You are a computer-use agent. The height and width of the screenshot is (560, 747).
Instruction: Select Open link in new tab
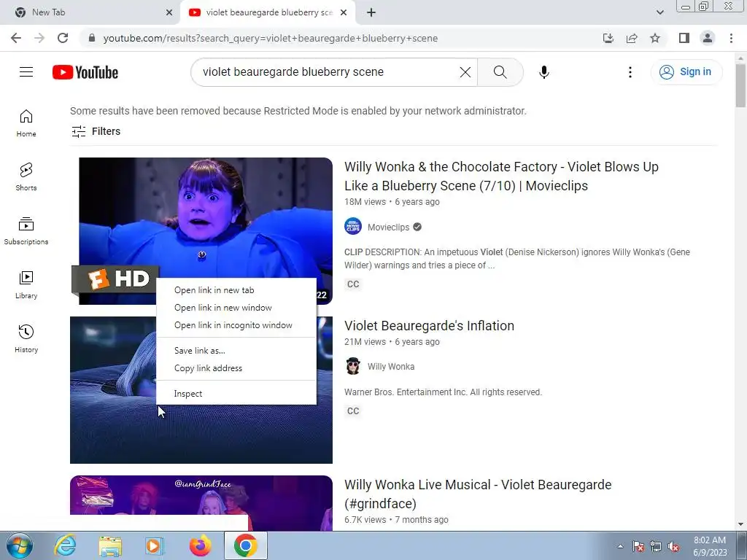click(236, 290)
